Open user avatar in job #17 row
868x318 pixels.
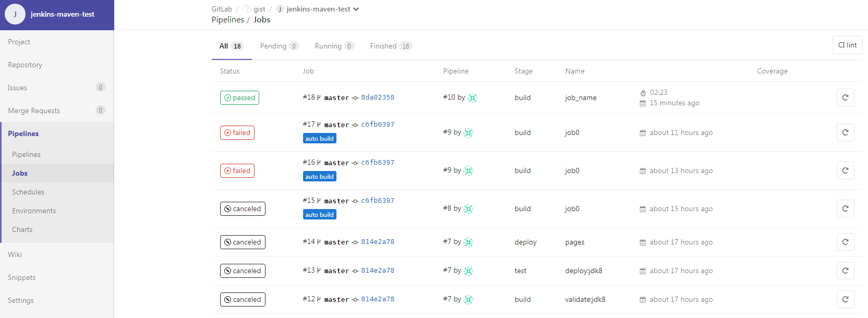(x=468, y=132)
